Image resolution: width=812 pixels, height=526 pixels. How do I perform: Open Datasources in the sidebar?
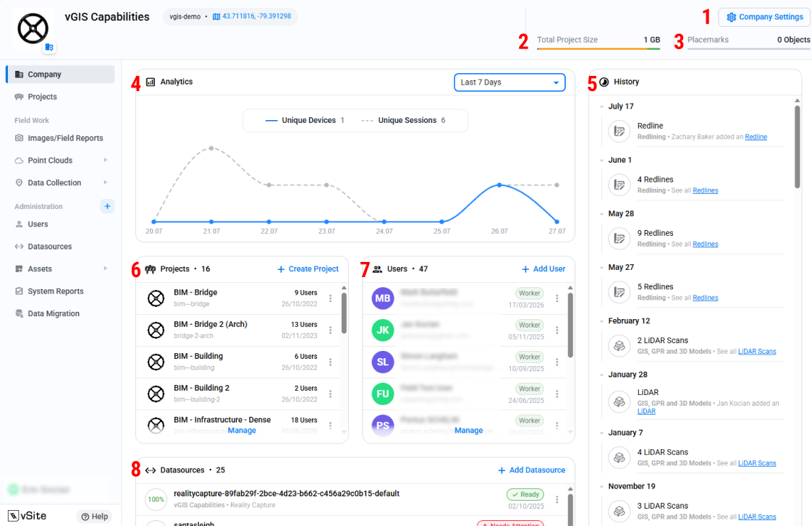pyautogui.click(x=50, y=247)
